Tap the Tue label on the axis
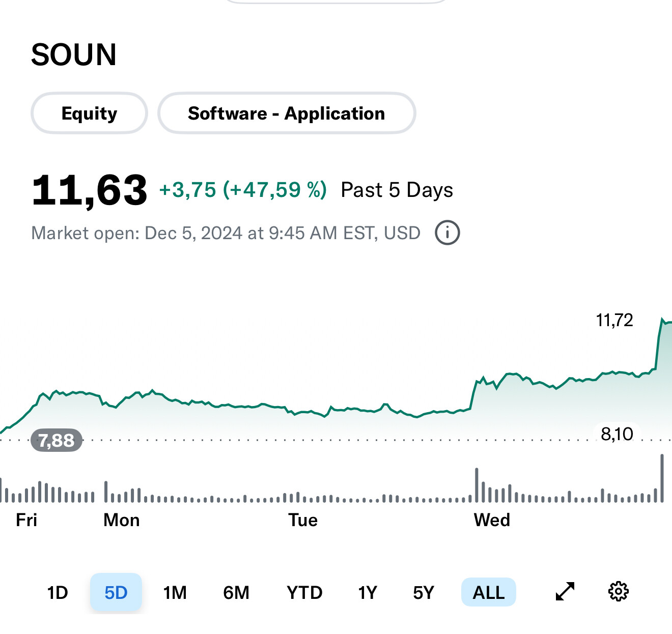 [x=303, y=520]
